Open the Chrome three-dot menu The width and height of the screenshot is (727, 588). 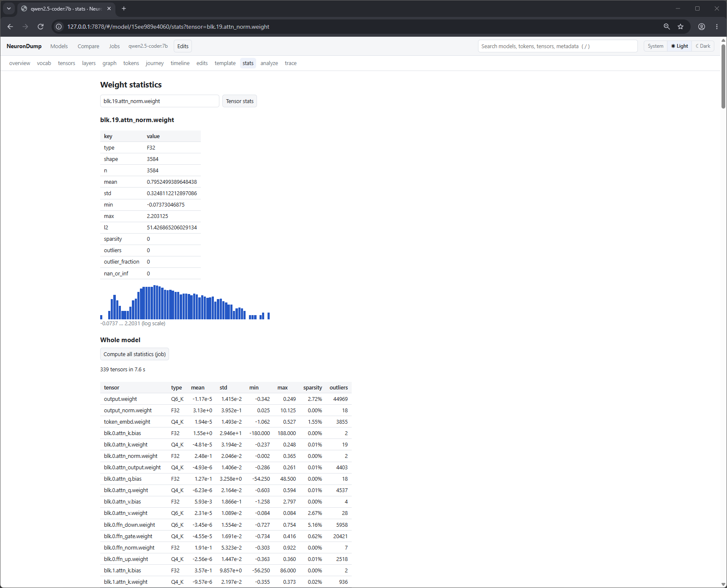click(717, 27)
